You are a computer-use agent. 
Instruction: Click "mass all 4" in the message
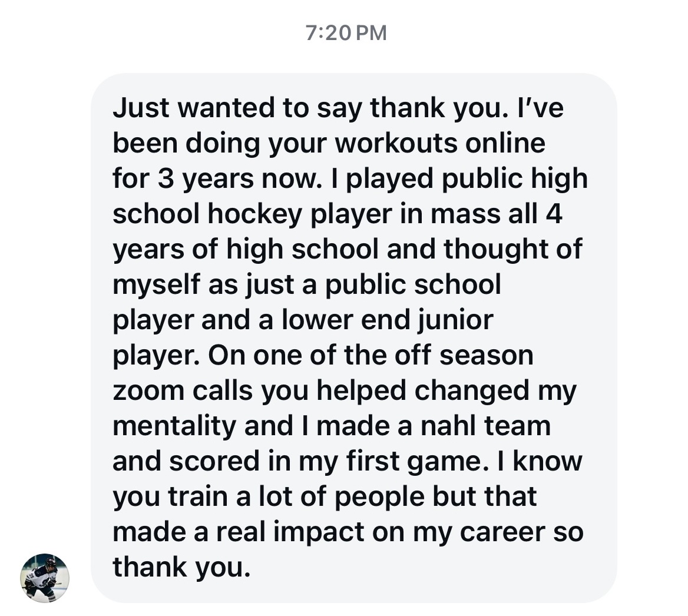497,214
